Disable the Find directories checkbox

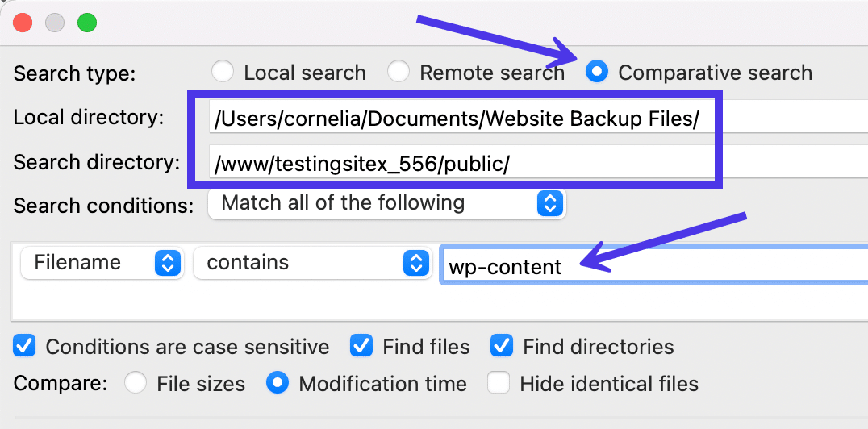[x=502, y=347]
